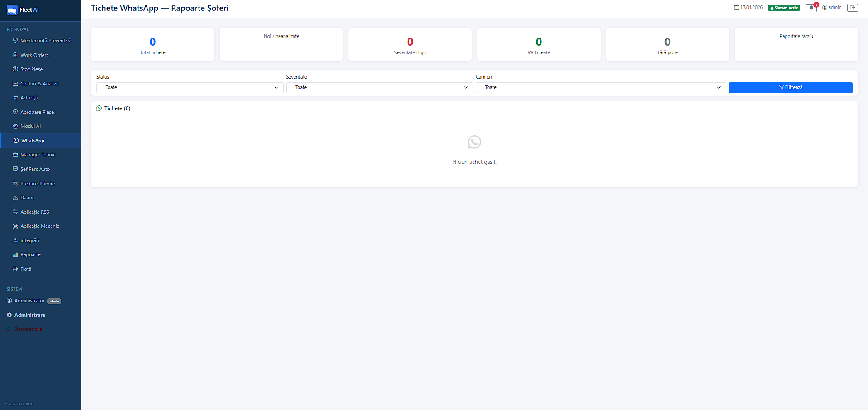Click the Noi / neanalizate card
The height and width of the screenshot is (410, 868).
[281, 44]
